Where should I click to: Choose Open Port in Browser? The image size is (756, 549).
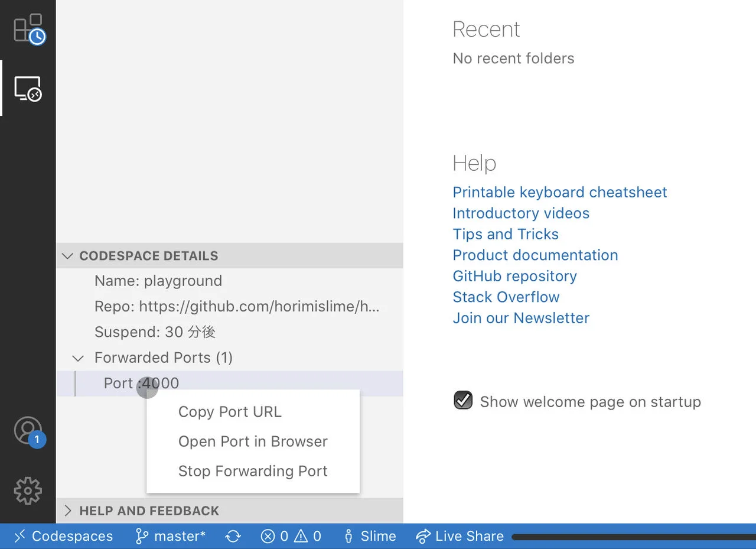pyautogui.click(x=253, y=441)
